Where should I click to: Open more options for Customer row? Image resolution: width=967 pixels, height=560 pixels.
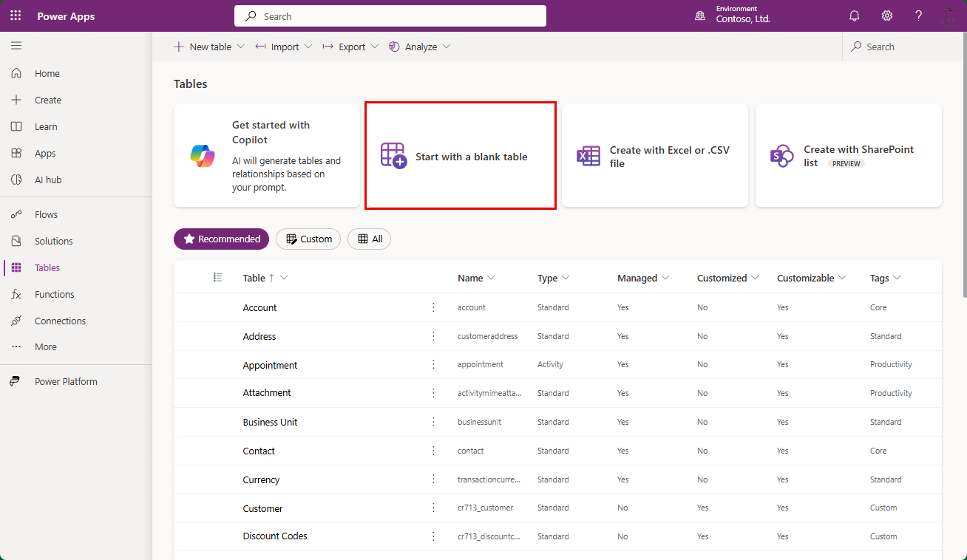[x=433, y=508]
